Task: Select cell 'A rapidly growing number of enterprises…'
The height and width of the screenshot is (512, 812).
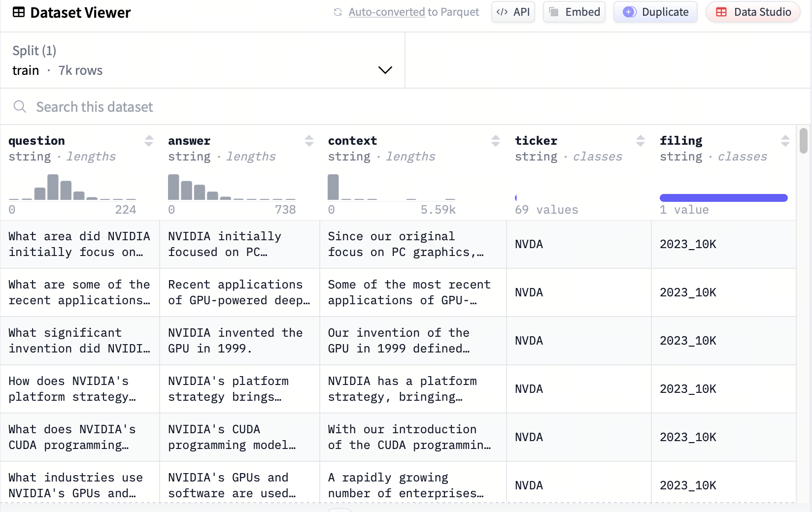Action: (x=413, y=482)
